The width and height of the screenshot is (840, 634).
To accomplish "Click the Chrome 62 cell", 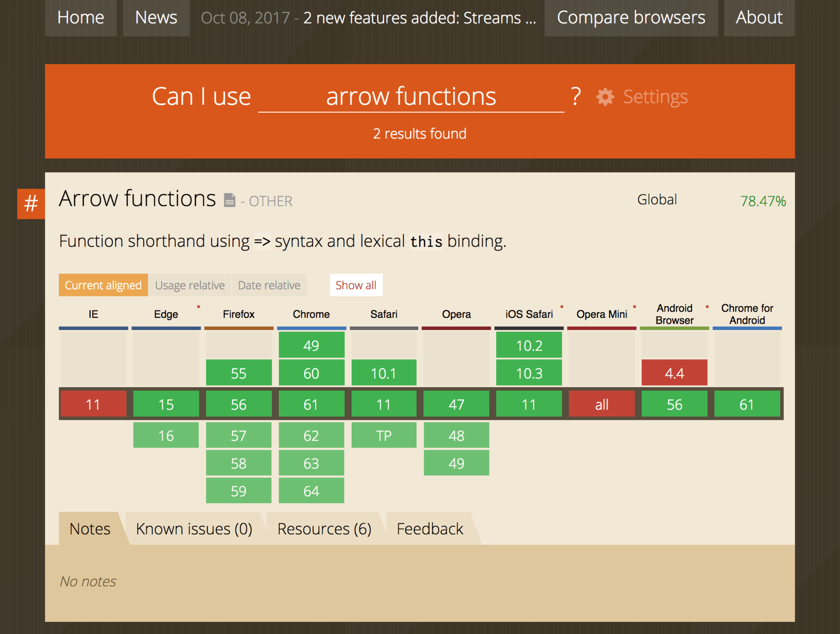I will click(311, 435).
